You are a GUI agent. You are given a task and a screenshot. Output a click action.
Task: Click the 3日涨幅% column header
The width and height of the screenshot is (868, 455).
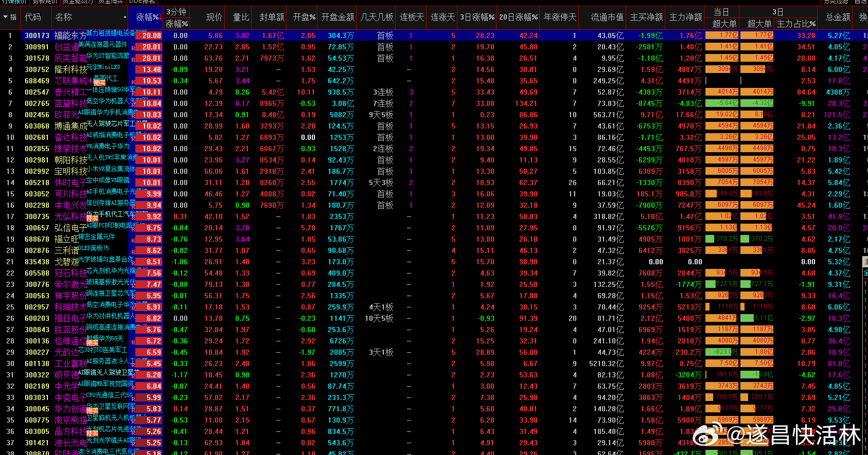coord(477,17)
